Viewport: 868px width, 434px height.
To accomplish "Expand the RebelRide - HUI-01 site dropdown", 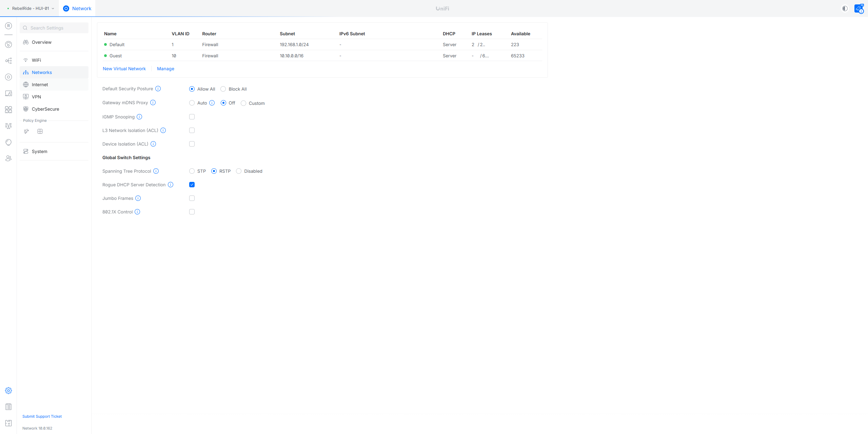I will (x=31, y=8).
